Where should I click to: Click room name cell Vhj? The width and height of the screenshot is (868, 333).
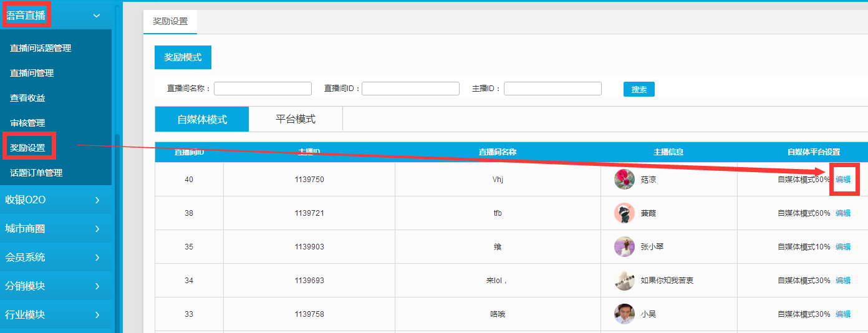point(497,180)
